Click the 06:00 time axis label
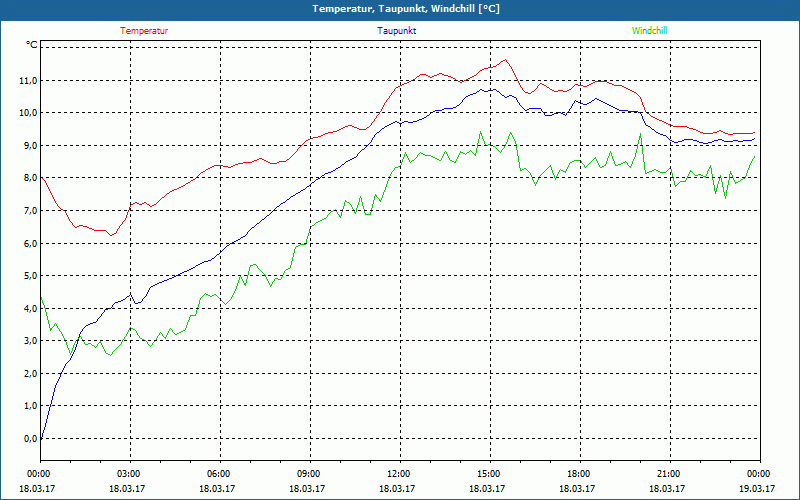Image resolution: width=800 pixels, height=500 pixels. 219,474
